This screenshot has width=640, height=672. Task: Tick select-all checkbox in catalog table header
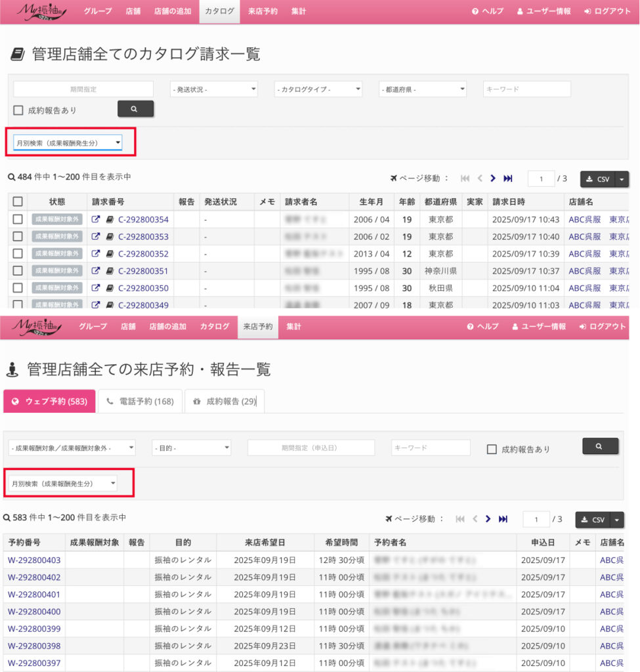(x=18, y=202)
